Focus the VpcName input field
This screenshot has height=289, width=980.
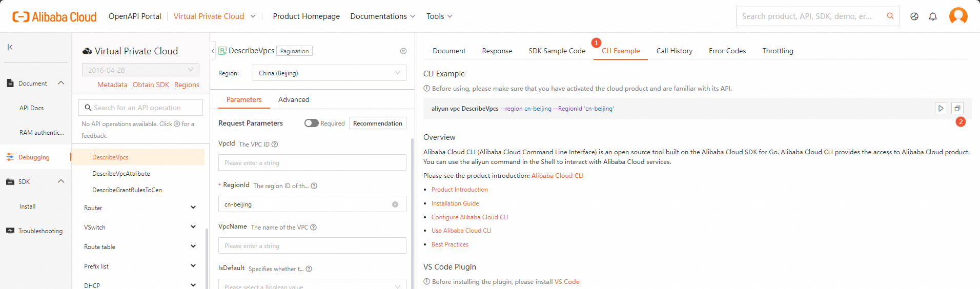tap(312, 246)
